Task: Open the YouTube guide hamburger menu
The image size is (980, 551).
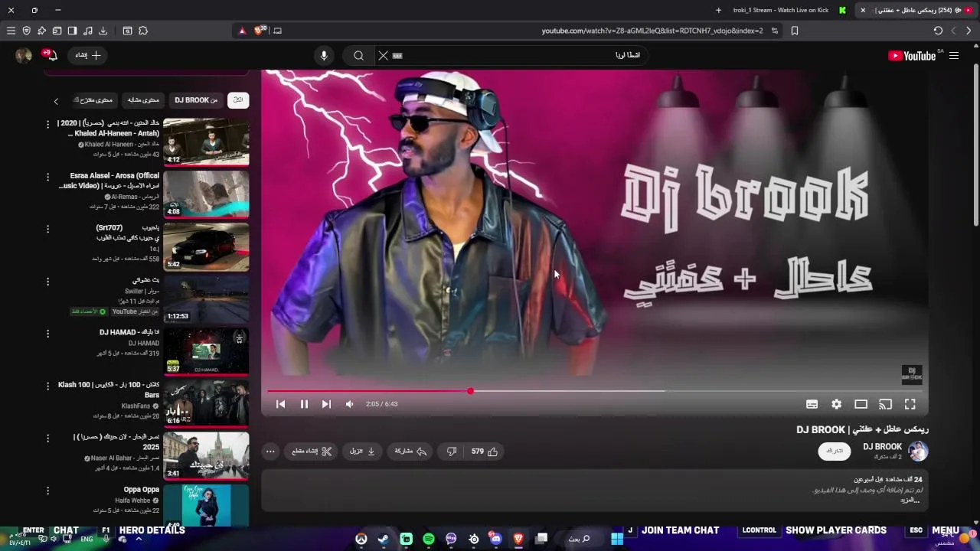Action: pos(954,55)
